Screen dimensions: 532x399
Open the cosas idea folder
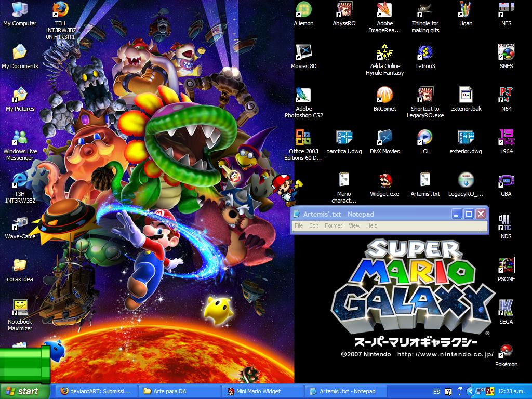20,265
